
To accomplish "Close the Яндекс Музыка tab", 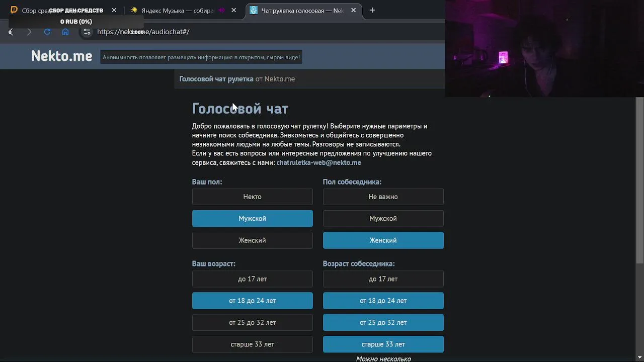I will point(234,10).
